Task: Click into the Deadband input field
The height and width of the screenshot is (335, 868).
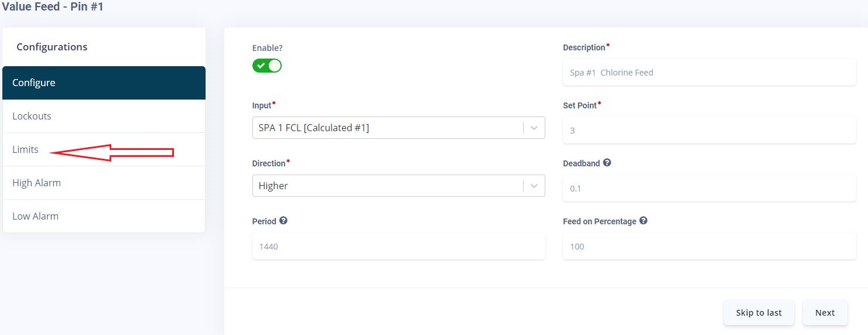Action: tap(709, 189)
